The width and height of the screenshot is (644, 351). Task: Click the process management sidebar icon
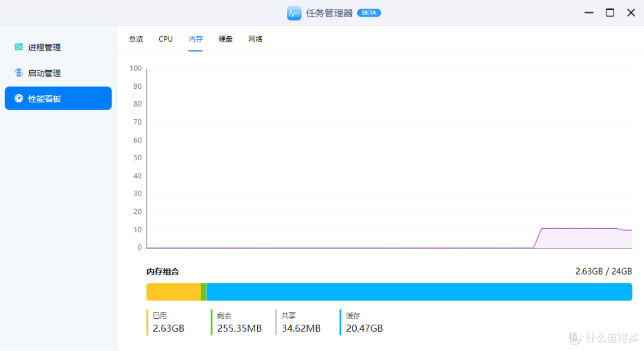(x=18, y=47)
